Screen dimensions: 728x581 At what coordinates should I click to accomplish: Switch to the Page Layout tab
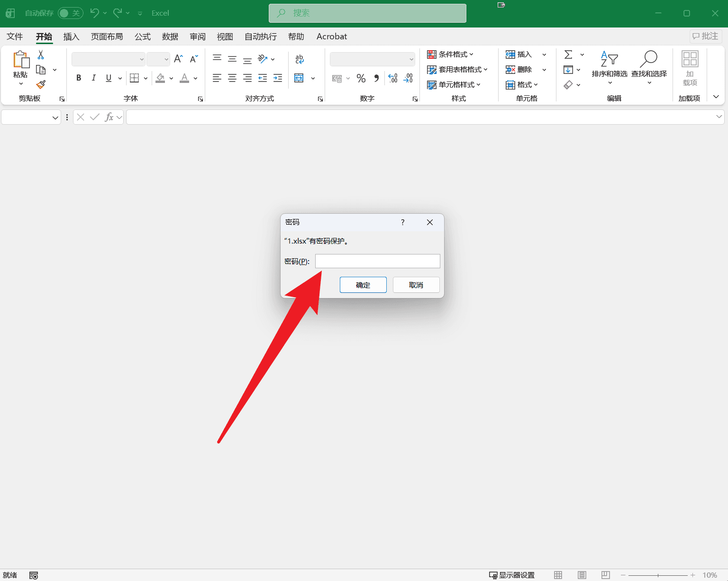click(107, 36)
